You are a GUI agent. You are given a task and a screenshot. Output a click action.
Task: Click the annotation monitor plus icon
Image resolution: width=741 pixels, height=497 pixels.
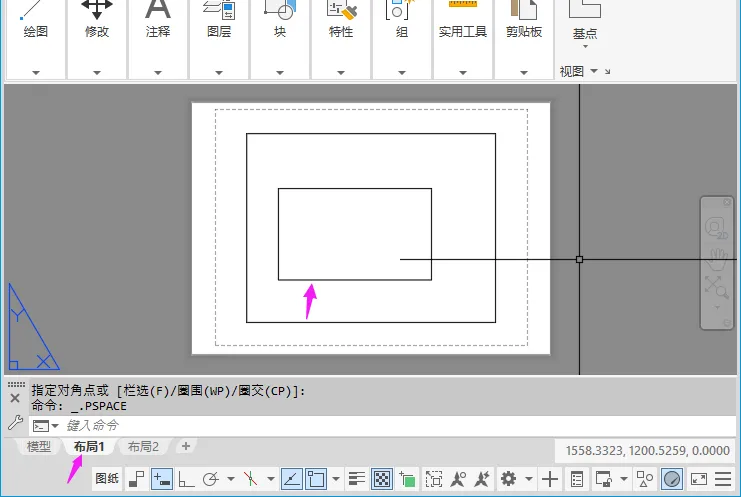tap(550, 479)
